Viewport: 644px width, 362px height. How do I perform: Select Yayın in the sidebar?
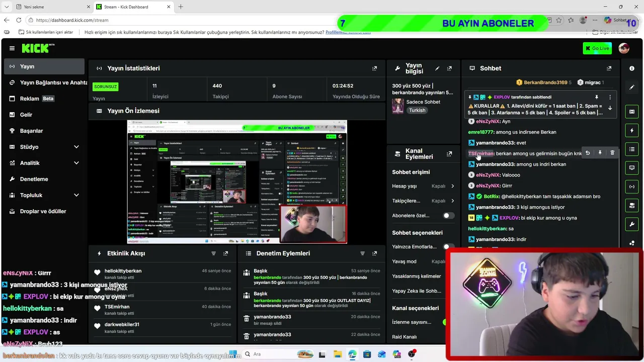44,66
